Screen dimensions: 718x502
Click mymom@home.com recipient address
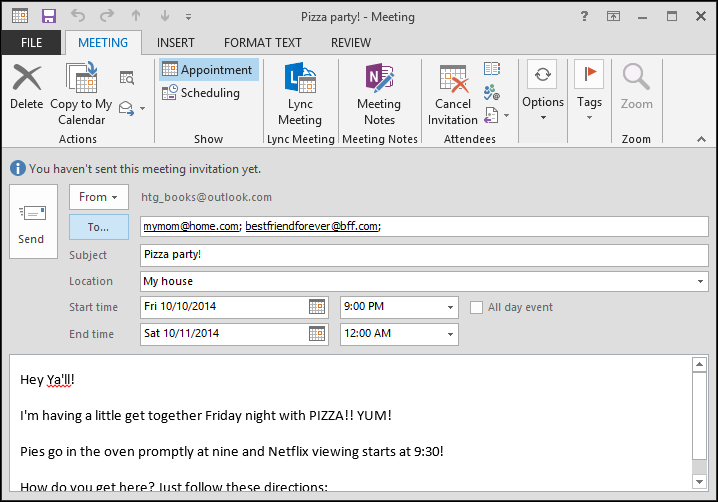click(191, 226)
